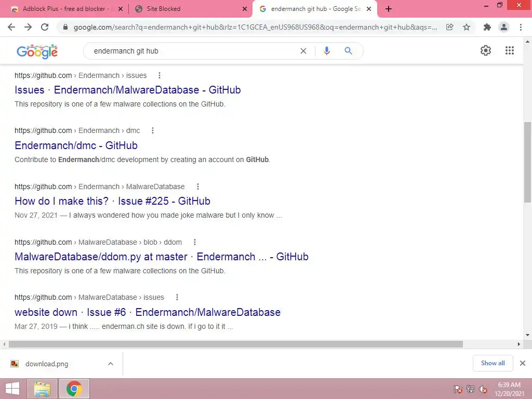Open more options for the website down result
The width and height of the screenshot is (532, 399).
[177, 297]
